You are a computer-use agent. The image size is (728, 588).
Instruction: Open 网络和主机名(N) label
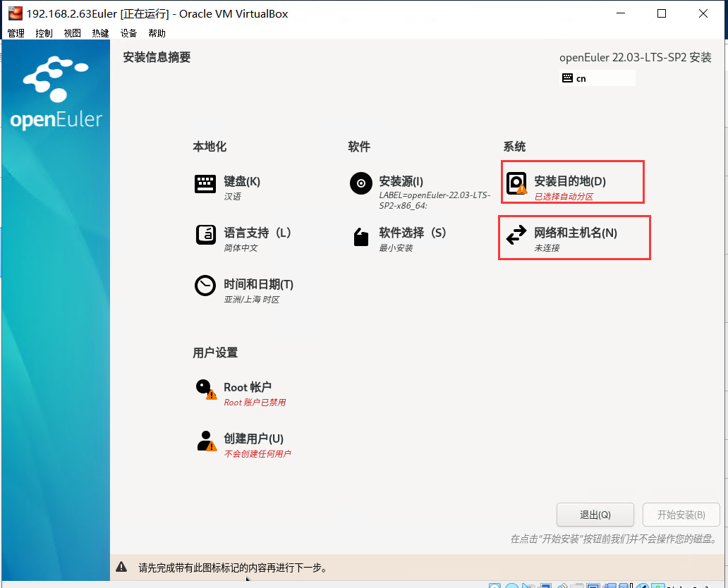pyautogui.click(x=576, y=233)
